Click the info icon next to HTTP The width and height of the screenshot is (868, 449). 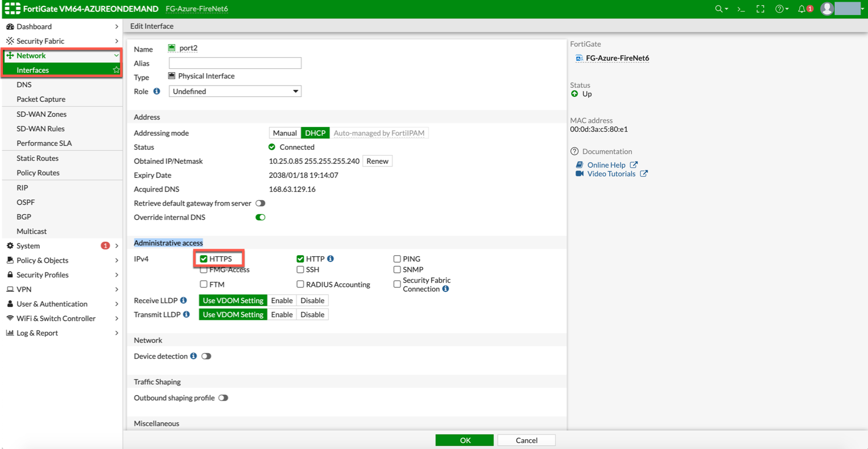[330, 258]
